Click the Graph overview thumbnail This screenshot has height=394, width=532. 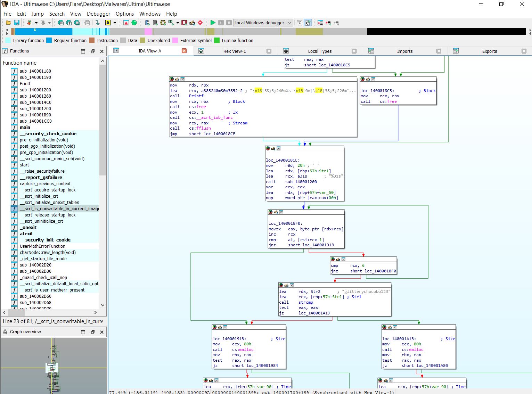(54, 366)
